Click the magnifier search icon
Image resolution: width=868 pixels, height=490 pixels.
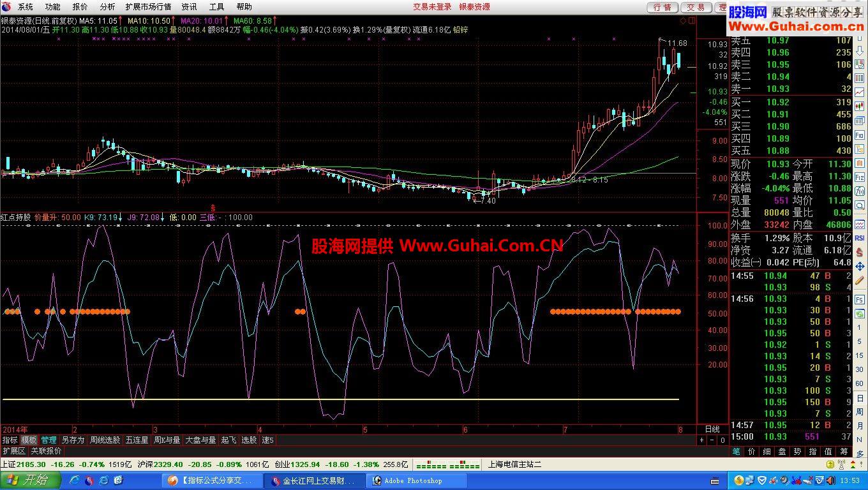click(x=860, y=204)
